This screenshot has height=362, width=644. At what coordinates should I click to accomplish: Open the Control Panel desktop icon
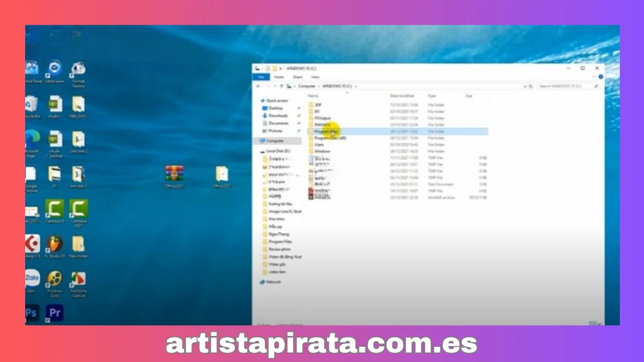tap(32, 71)
